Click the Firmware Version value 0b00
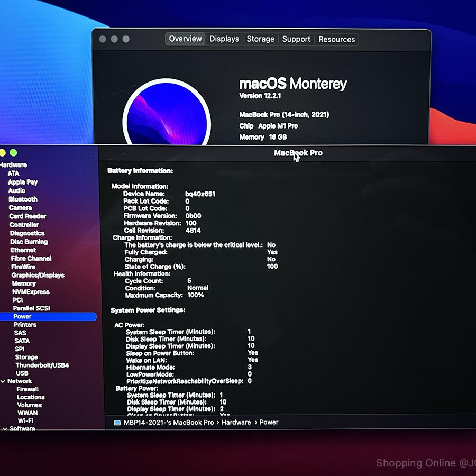This screenshot has width=476, height=476. pos(194,216)
